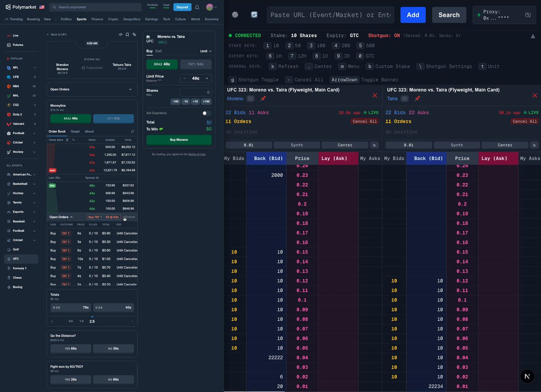Click the small refresh icon in Moreno ladder controls

click(x=374, y=145)
